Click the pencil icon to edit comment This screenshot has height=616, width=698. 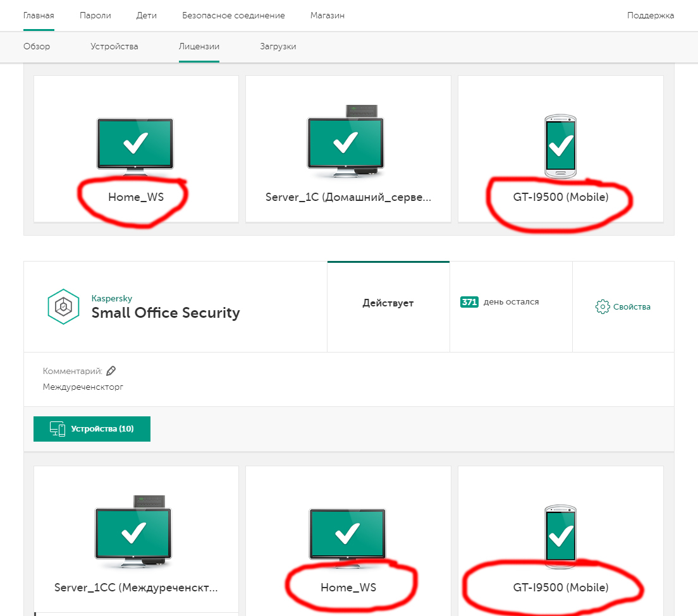[x=111, y=370]
